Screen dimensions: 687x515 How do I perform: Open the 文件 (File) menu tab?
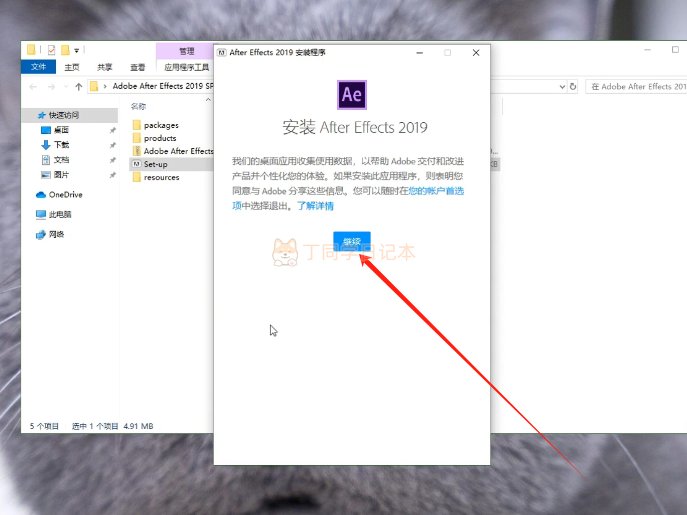pos(38,67)
